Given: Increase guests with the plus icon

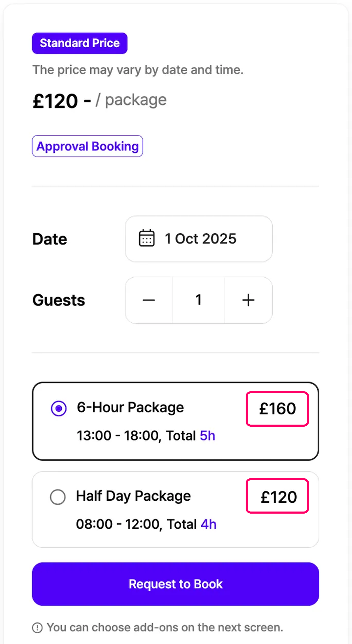Looking at the screenshot, I should point(248,300).
